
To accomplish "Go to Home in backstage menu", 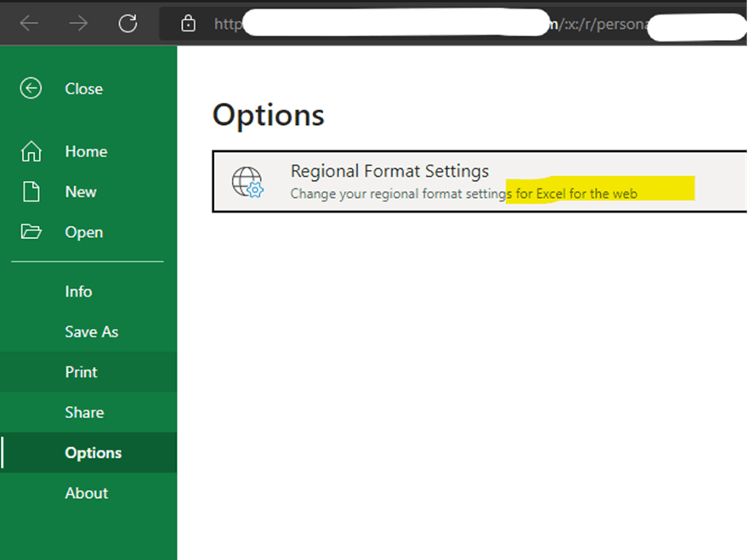I will coord(87,151).
